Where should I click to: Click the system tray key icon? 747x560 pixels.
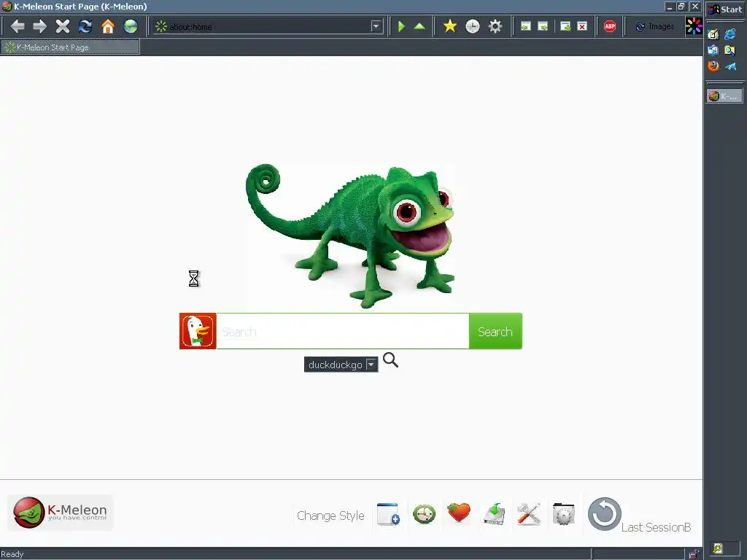(x=718, y=548)
